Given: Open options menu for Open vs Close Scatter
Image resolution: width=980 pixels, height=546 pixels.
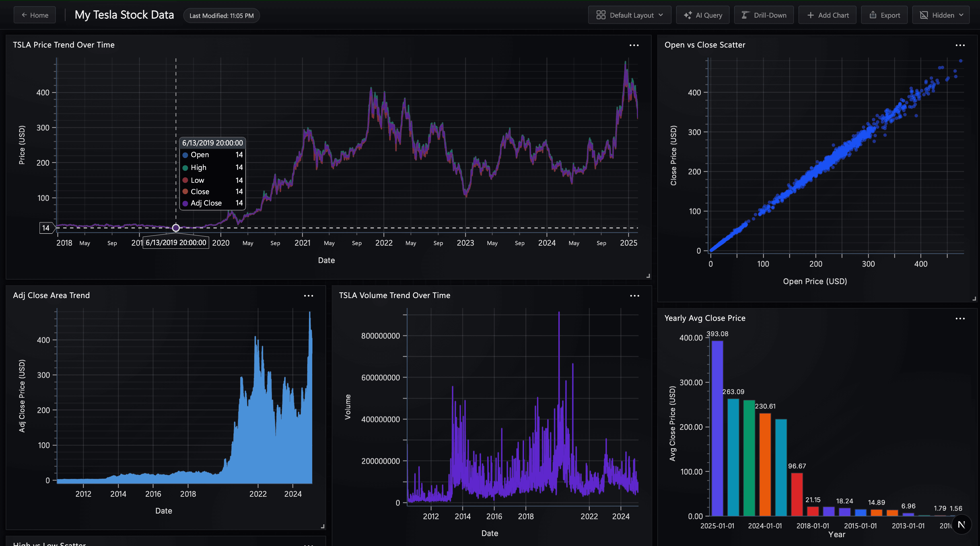Looking at the screenshot, I should 960,45.
